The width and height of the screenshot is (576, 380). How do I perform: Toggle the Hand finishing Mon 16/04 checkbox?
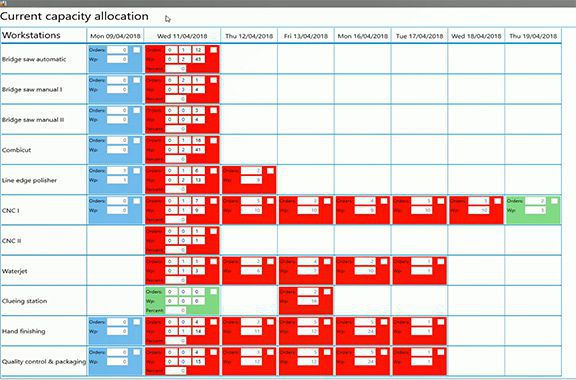click(x=384, y=322)
